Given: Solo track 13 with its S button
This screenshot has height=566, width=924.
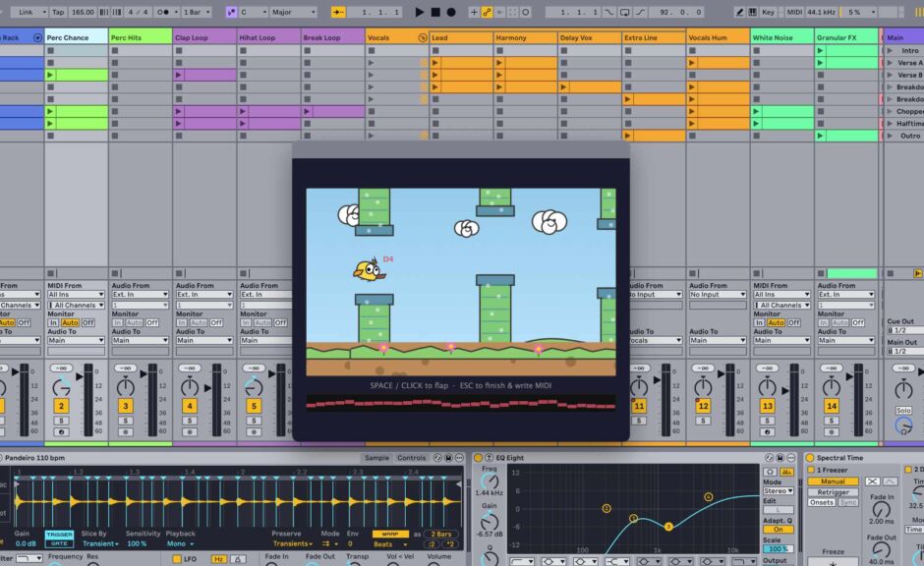Looking at the screenshot, I should (x=768, y=422).
